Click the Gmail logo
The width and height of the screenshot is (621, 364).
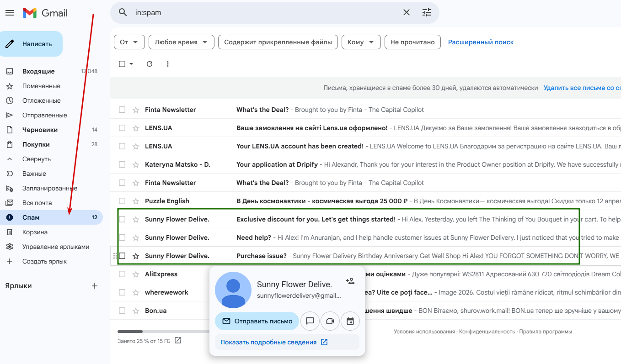(45, 13)
